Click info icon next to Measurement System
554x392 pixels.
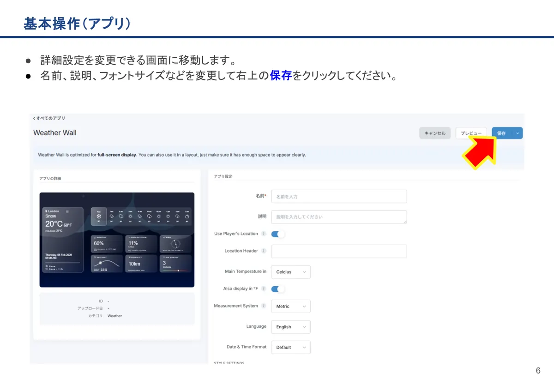(264, 306)
